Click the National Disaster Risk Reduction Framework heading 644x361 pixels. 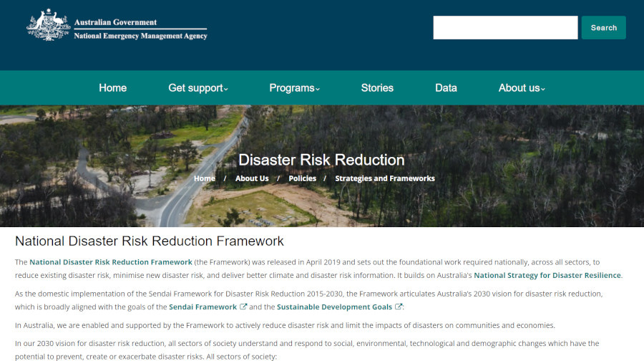pos(149,241)
